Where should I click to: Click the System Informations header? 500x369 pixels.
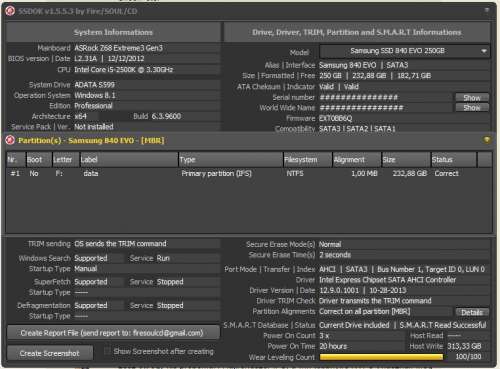(113, 32)
